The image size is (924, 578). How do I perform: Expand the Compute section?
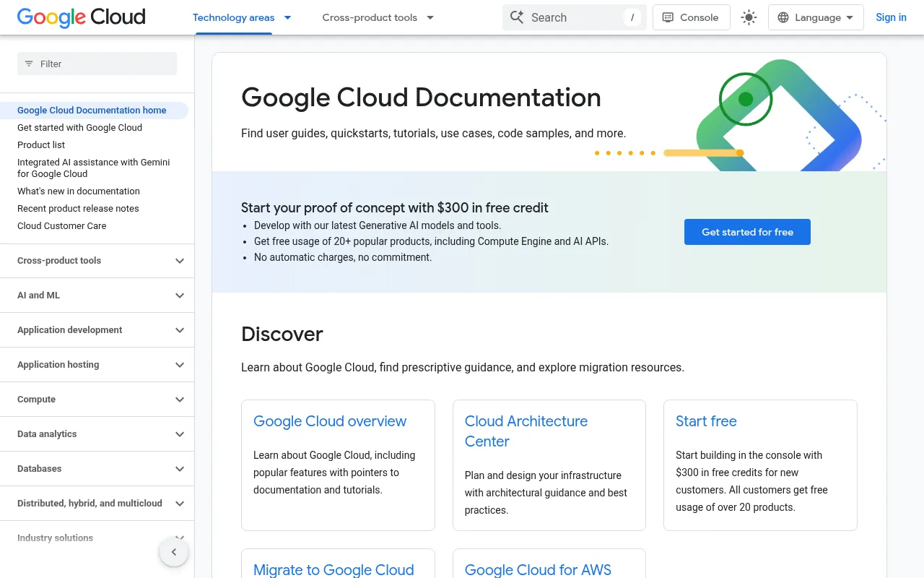click(97, 400)
